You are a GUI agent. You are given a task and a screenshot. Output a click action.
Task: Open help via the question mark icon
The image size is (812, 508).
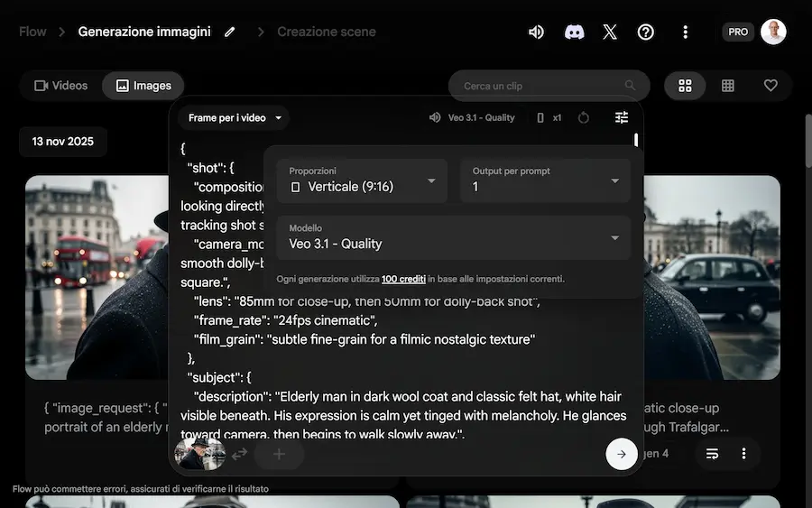pyautogui.click(x=646, y=32)
